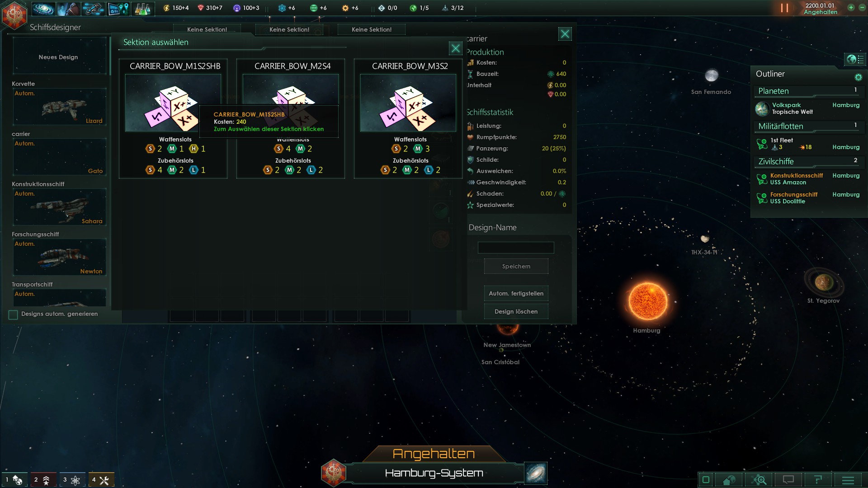Click the Design-Name text field
This screenshot has width=868, height=488.
516,248
